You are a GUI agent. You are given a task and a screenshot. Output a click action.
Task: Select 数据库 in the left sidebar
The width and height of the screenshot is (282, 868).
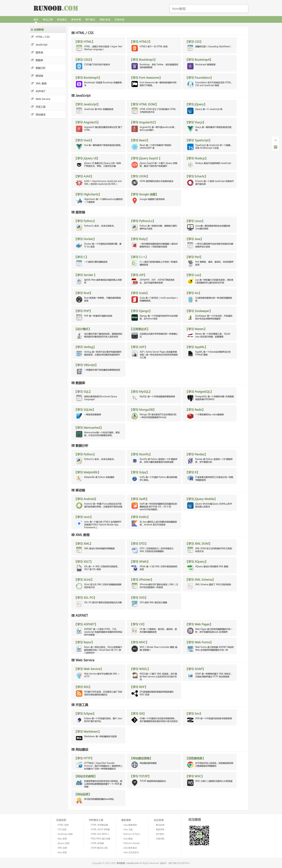(48, 60)
